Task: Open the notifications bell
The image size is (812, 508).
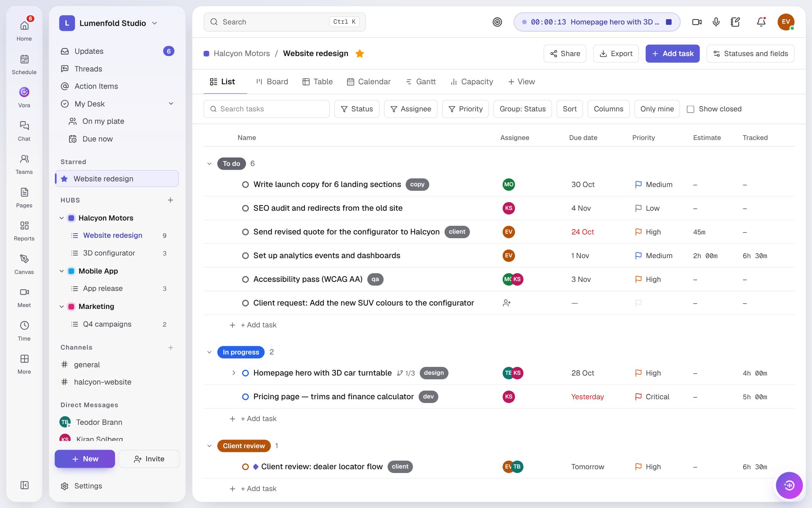Action: click(x=761, y=22)
